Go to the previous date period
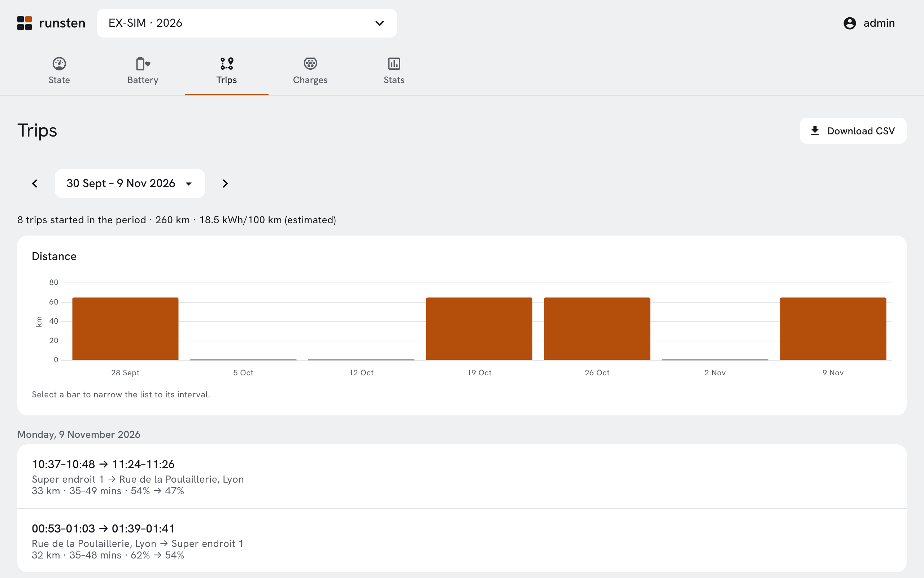 coord(35,184)
